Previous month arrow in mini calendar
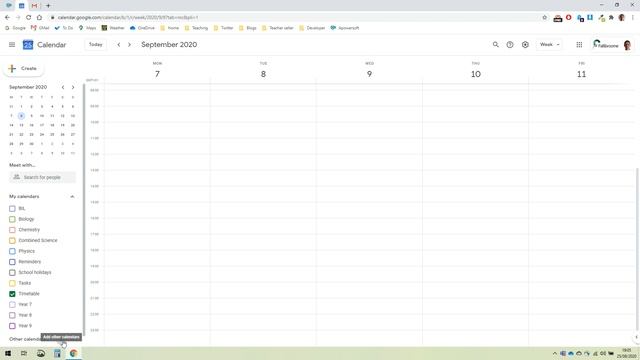Viewport: 640px width, 360px height. (63, 87)
